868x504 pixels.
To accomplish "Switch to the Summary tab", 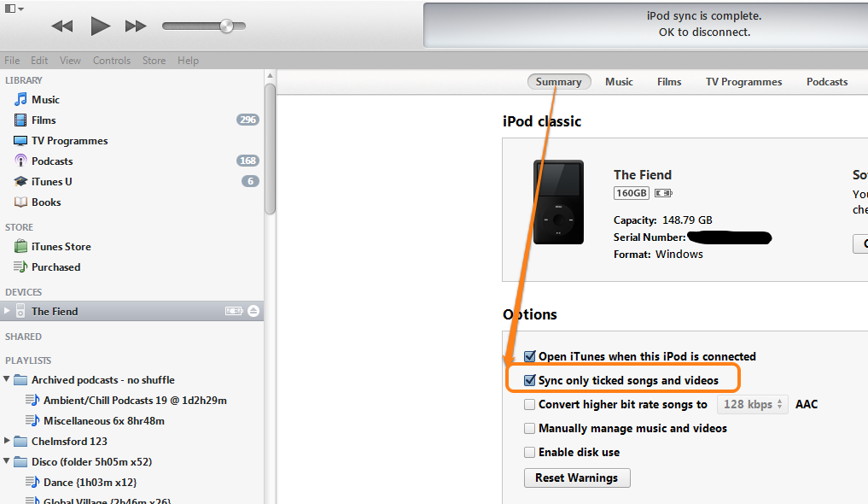I will (x=558, y=82).
